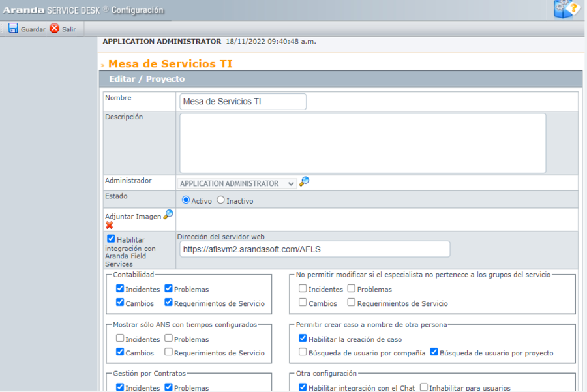Click the Estado label
Screen dimensions: 587x392
tap(116, 196)
